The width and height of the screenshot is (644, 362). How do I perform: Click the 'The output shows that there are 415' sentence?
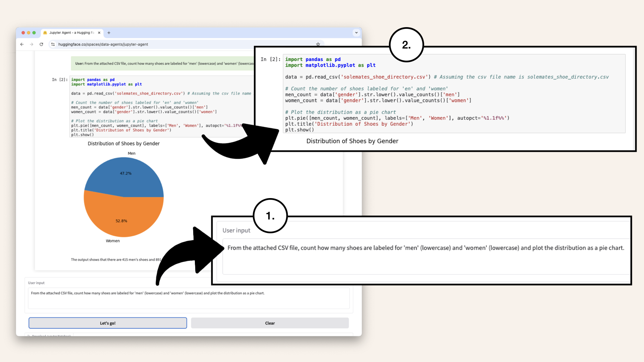pyautogui.click(x=116, y=259)
